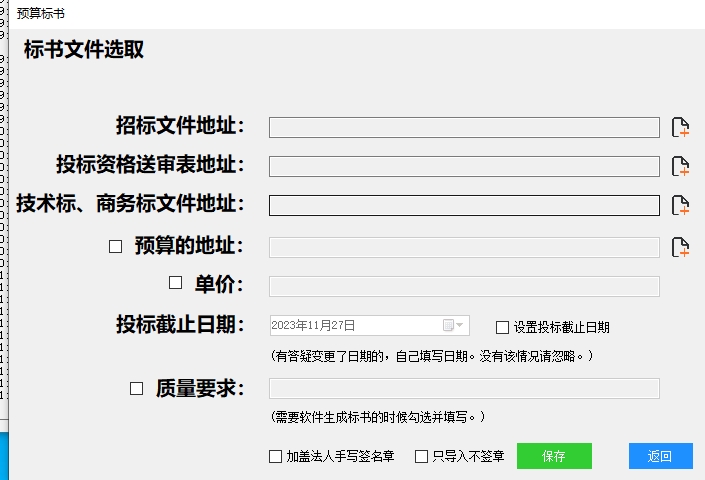Click the 预算标书 window title bar
Screen dimensions: 705x480
click(357, 14)
